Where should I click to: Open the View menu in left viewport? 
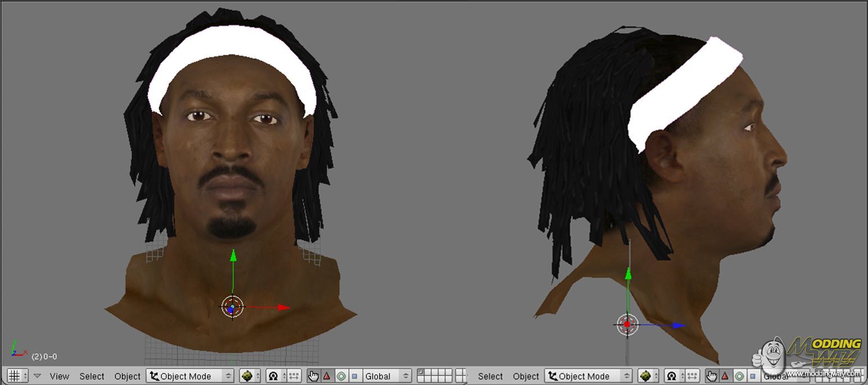[59, 376]
